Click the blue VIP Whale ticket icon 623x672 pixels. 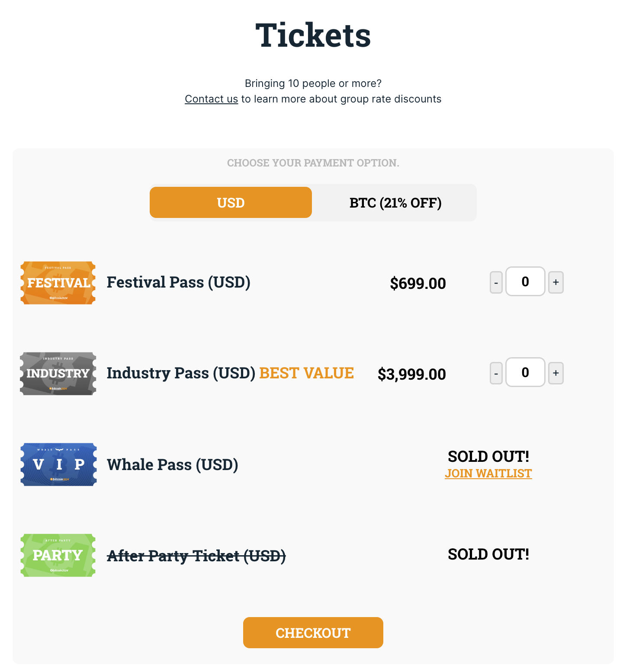click(x=58, y=464)
